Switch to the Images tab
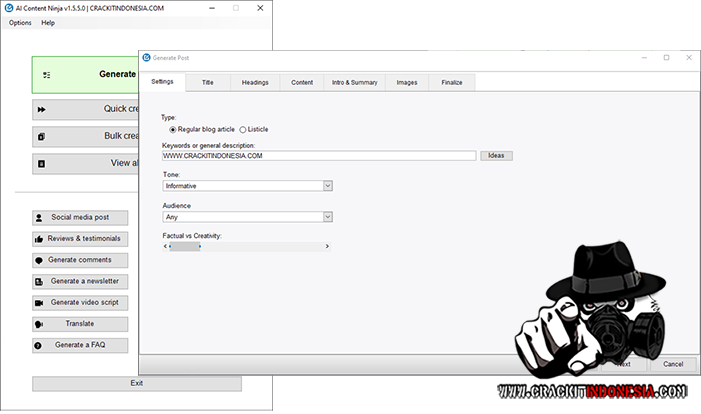This screenshot has width=701, height=414. tap(407, 83)
